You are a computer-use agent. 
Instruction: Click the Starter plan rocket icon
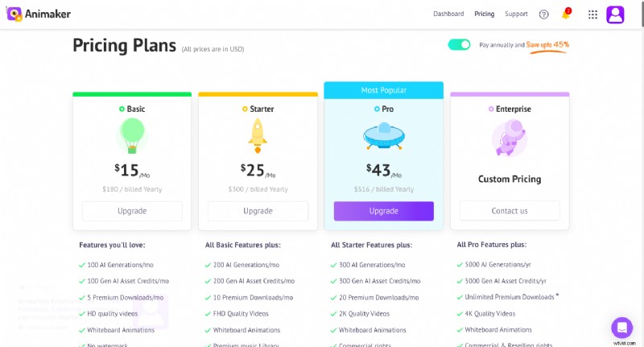(x=258, y=135)
